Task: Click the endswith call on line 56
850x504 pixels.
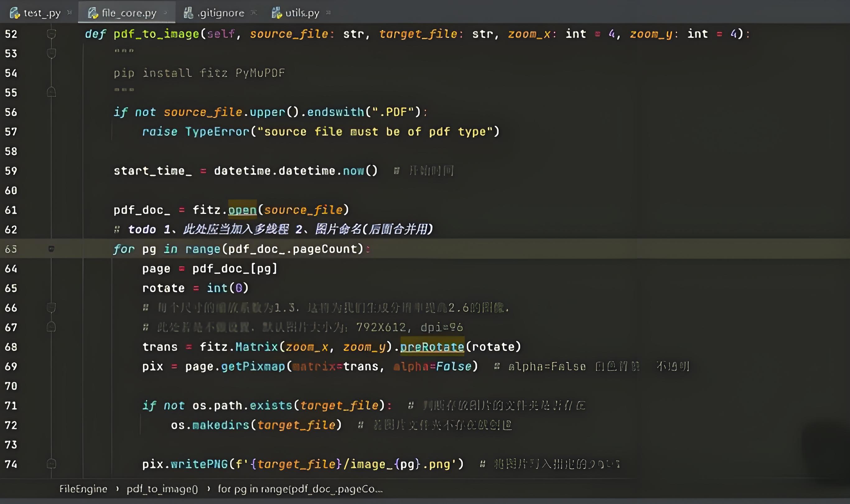Action: click(335, 112)
